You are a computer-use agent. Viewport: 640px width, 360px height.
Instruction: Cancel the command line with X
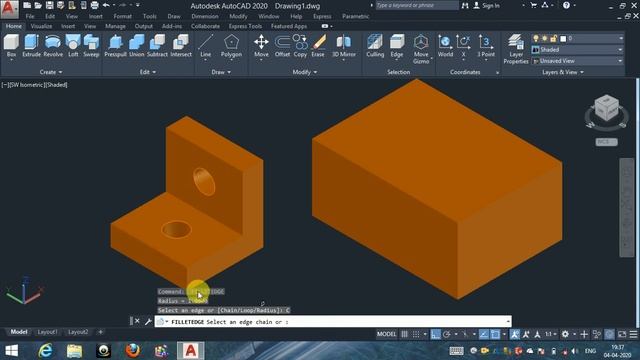click(137, 321)
